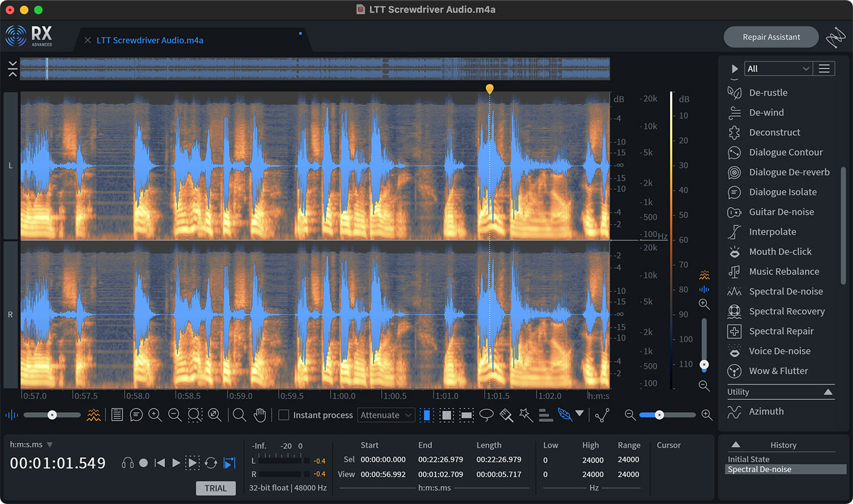Viewport: 853px width, 504px height.
Task: Collapse the Utility section
Action: pyautogui.click(x=828, y=393)
